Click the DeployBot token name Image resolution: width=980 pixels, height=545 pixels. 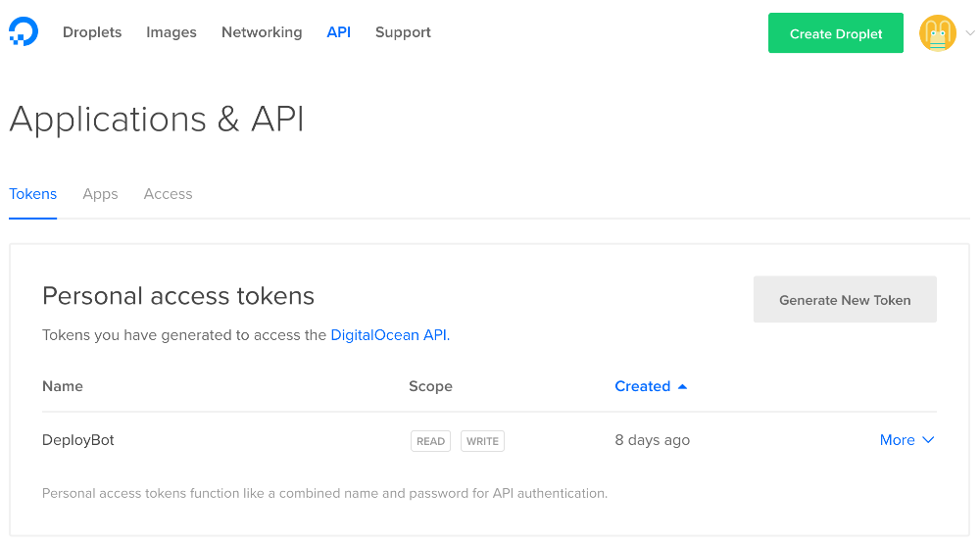click(78, 440)
